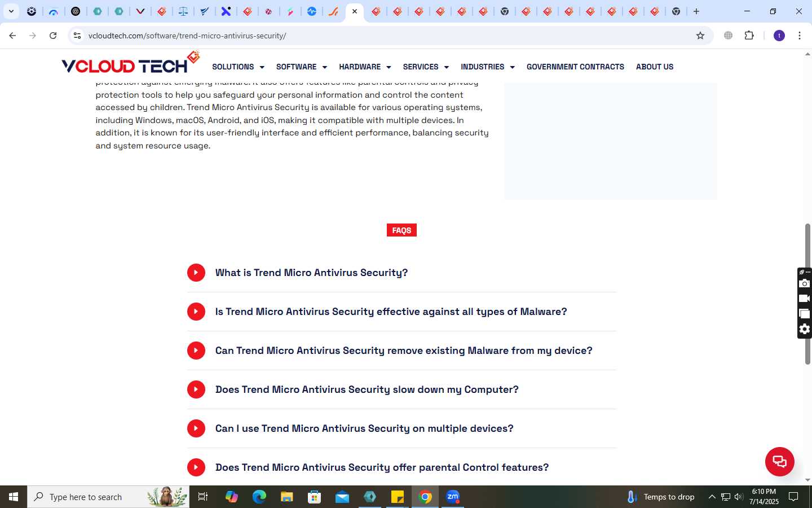Open Chrome's three-dot menu

click(x=800, y=36)
